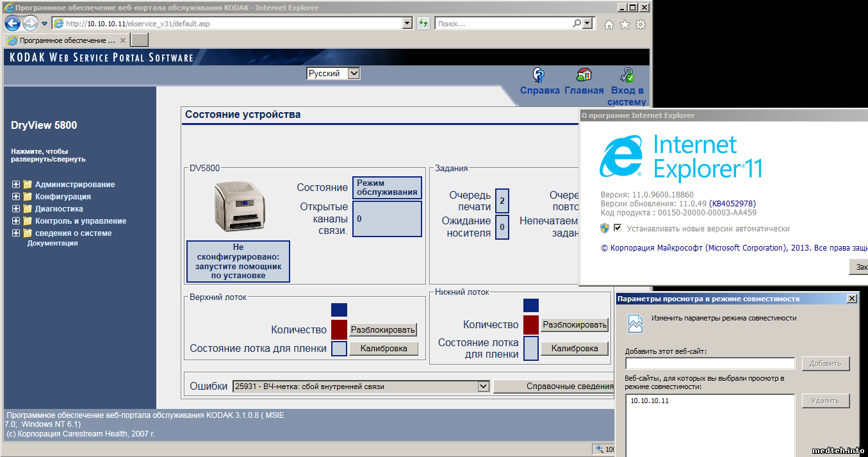Expand the Диагностика tree node
This screenshot has height=457, width=868.
pos(16,209)
